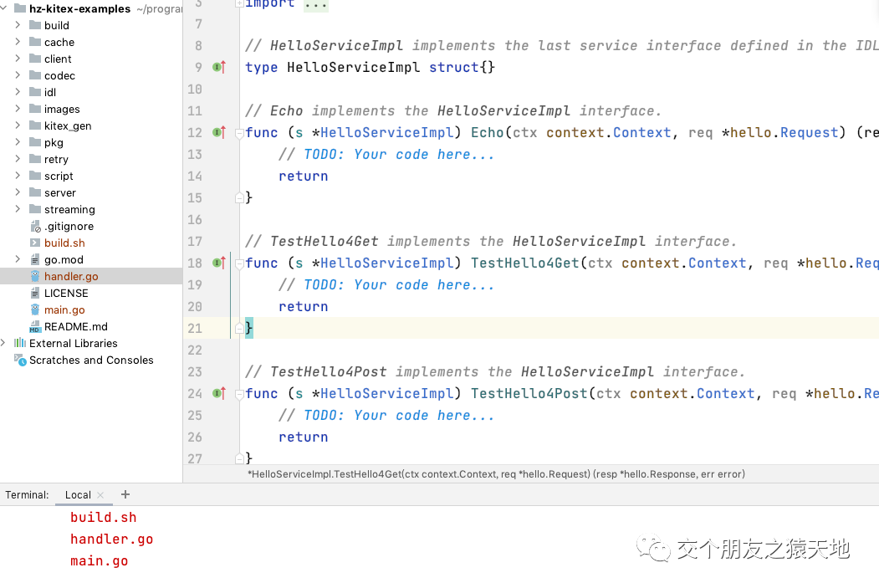The width and height of the screenshot is (879, 588).
Task: Fold the TestHello4Get function at line 18
Action: [x=239, y=263]
